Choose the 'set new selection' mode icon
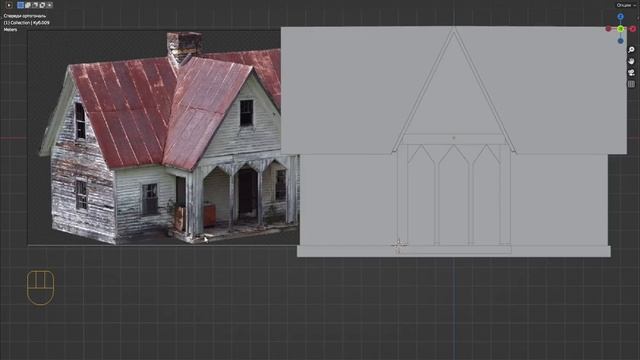The image size is (640, 360). [x=20, y=5]
